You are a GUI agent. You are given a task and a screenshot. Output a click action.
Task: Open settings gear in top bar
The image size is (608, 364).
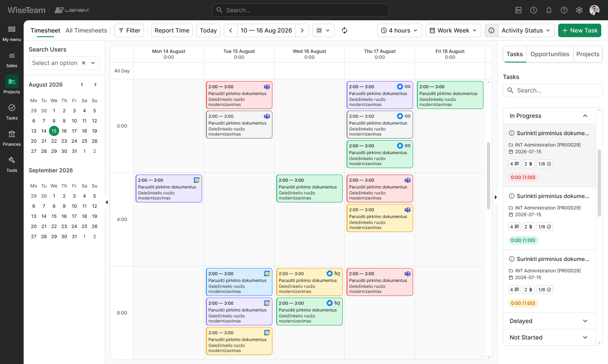click(579, 10)
